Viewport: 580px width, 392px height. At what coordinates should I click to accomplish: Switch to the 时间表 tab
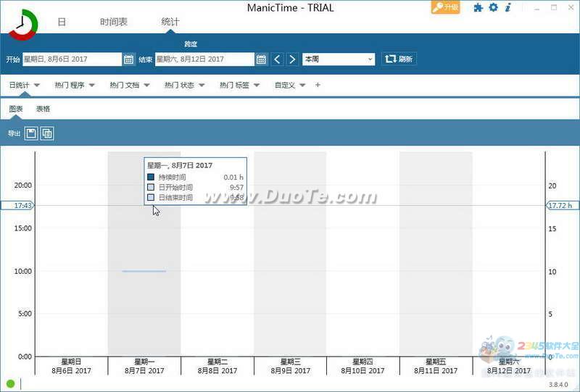[114, 22]
